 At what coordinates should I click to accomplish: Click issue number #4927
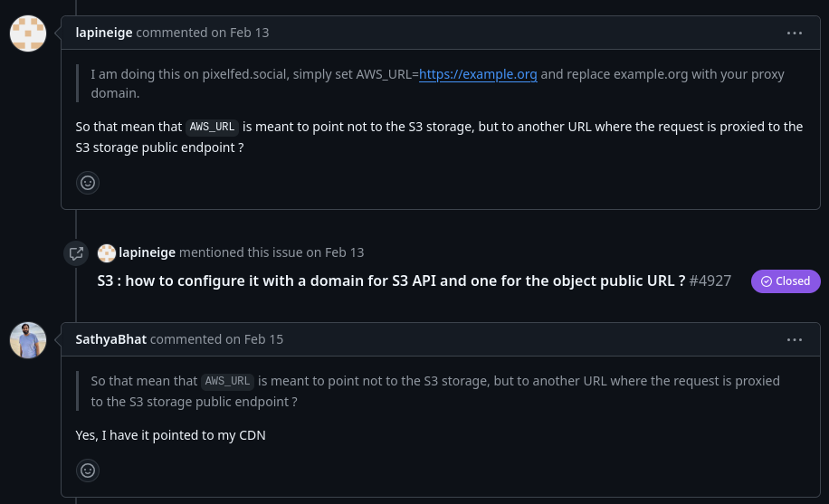710,281
